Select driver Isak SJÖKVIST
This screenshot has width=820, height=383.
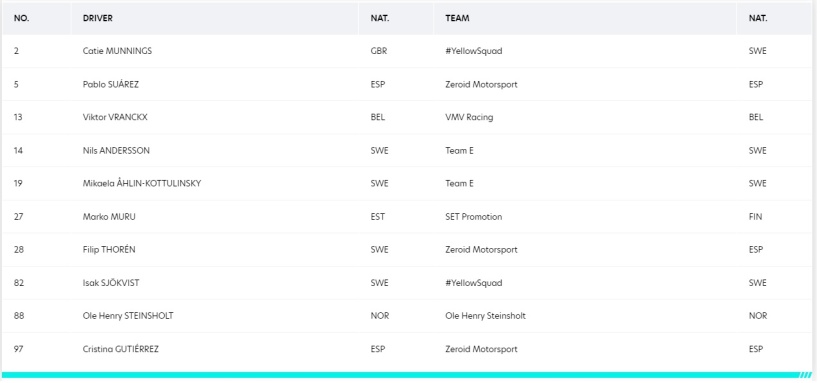tap(111, 283)
